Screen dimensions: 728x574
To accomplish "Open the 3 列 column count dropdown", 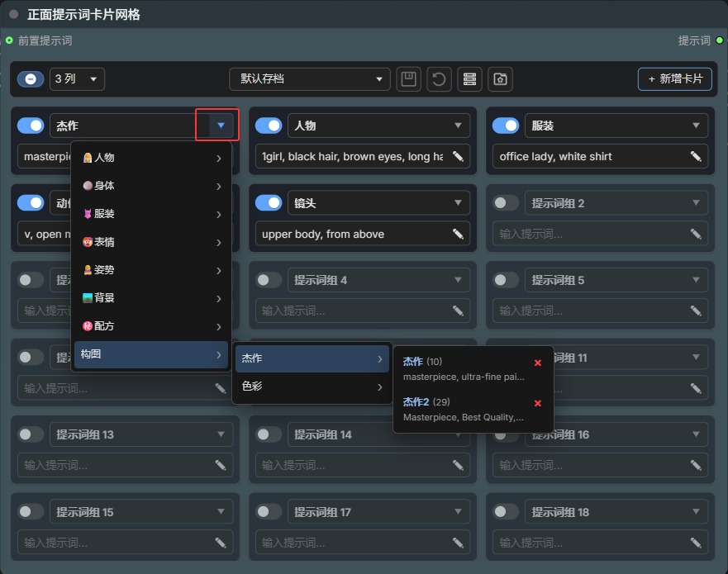I will [x=77, y=79].
